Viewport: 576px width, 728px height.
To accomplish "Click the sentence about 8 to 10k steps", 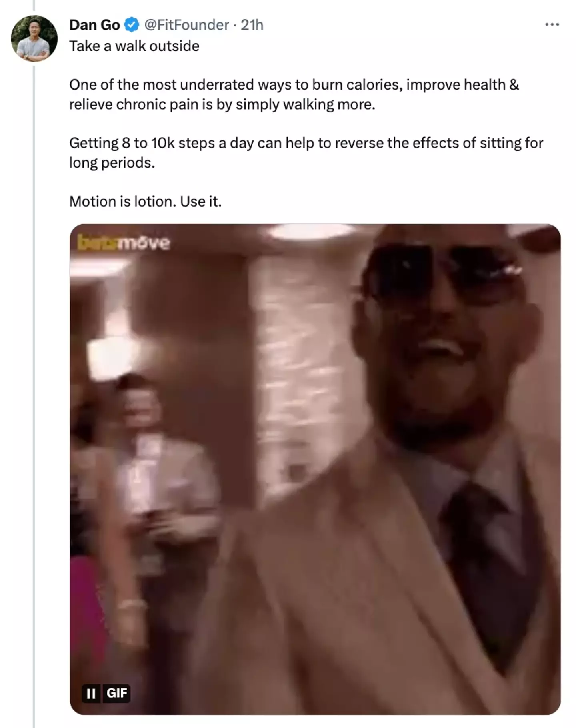I will pos(306,152).
